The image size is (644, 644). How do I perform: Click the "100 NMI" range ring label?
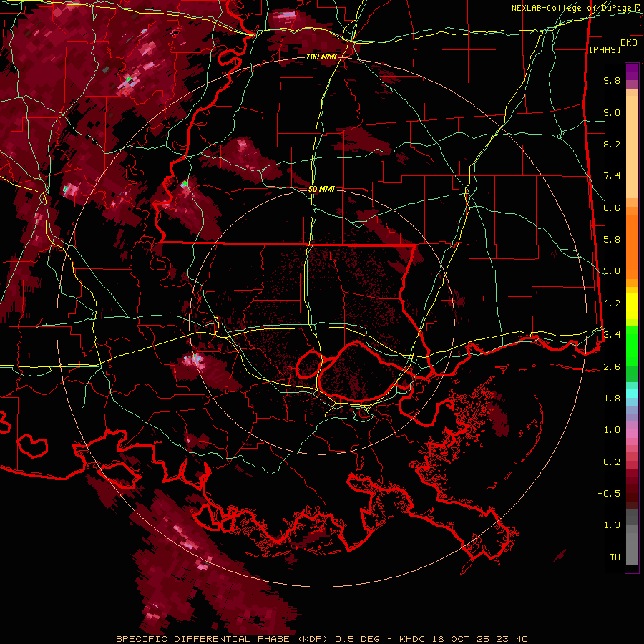point(321,57)
